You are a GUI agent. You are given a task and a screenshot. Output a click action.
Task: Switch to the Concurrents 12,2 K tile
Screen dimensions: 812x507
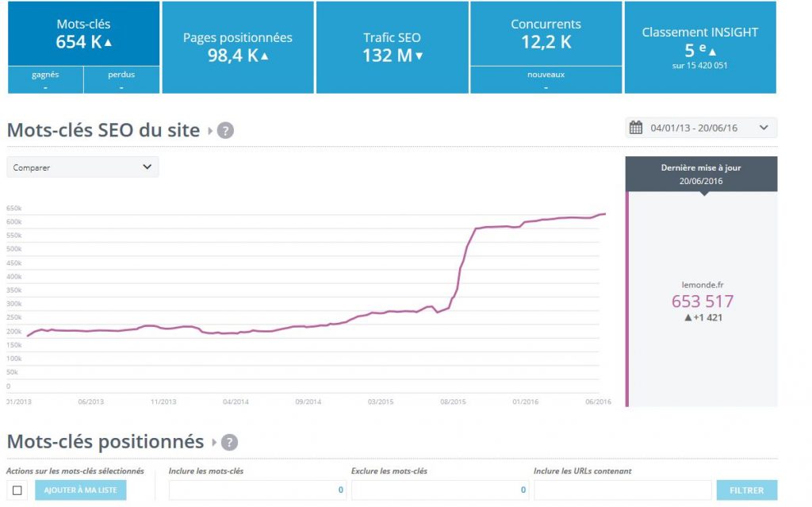point(546,34)
